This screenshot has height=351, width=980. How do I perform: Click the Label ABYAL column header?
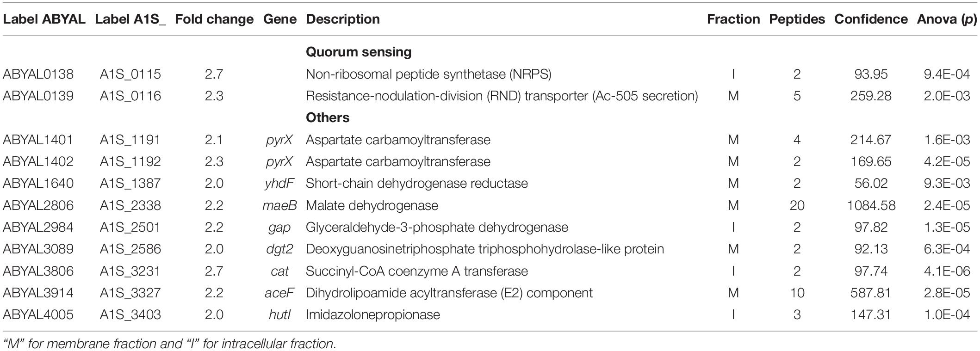[x=44, y=19]
